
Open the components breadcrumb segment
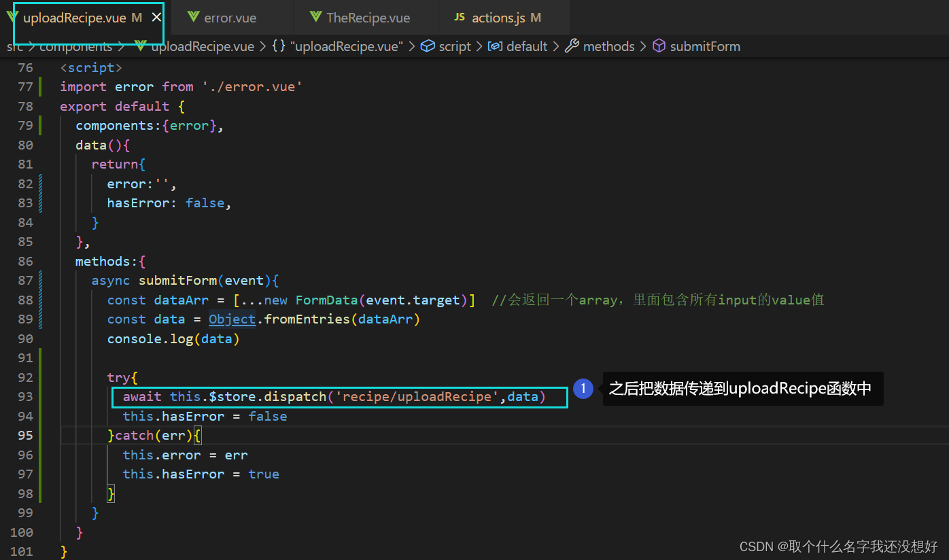pyautogui.click(x=76, y=46)
